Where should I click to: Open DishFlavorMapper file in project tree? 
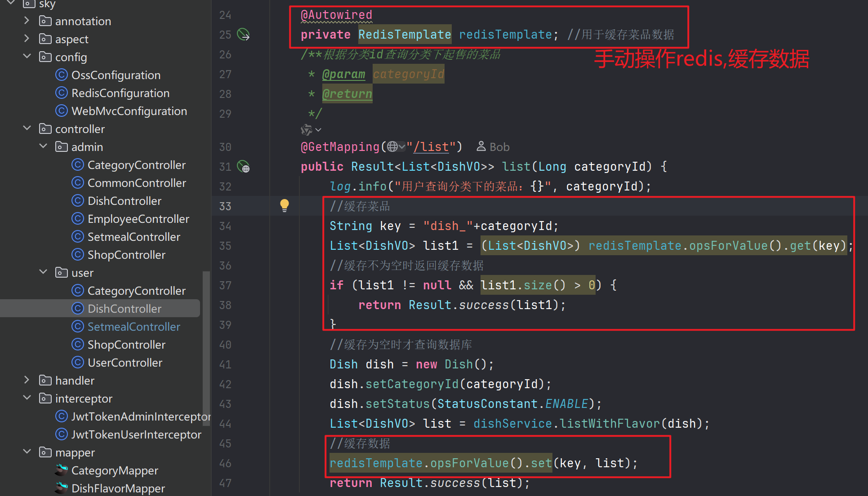pos(118,488)
